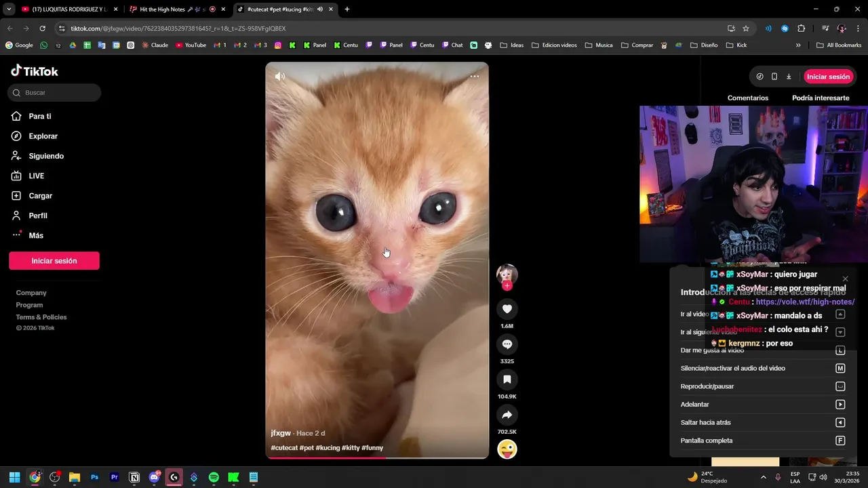Close the keyboard shortcuts introduction panel
The height and width of the screenshot is (488, 868).
click(x=845, y=279)
